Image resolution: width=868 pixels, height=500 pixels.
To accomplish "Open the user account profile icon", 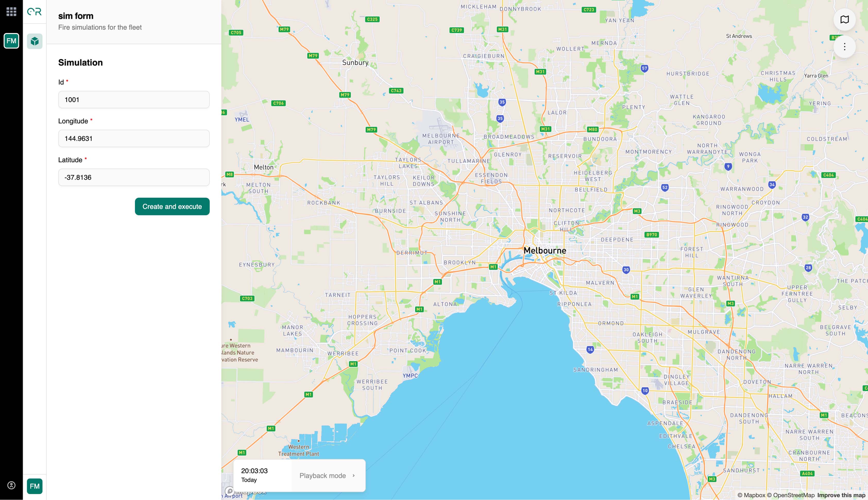I will [11, 485].
